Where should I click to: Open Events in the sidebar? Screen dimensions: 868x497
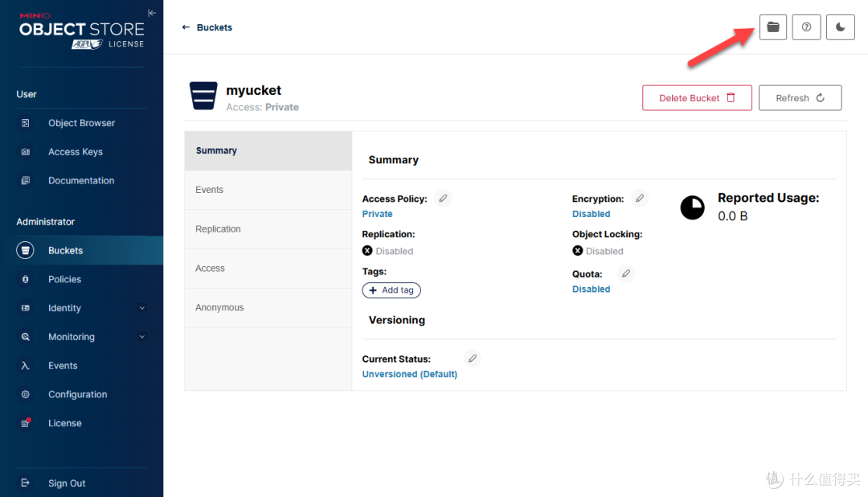click(x=81, y=366)
